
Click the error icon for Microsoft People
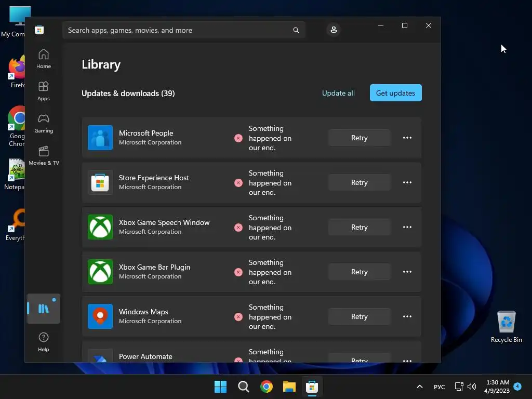point(238,138)
